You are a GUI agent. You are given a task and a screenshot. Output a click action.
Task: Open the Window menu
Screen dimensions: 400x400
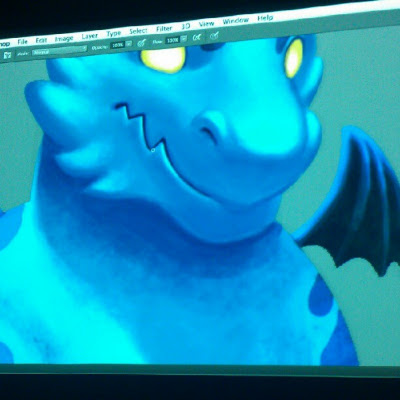(x=236, y=21)
